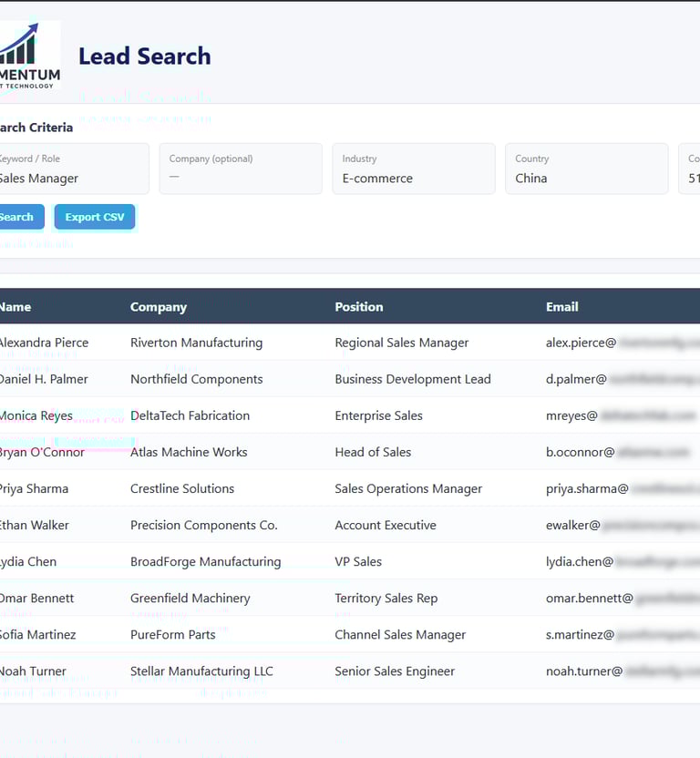Select the Monica Reyes name cell
700x758 pixels.
(36, 415)
